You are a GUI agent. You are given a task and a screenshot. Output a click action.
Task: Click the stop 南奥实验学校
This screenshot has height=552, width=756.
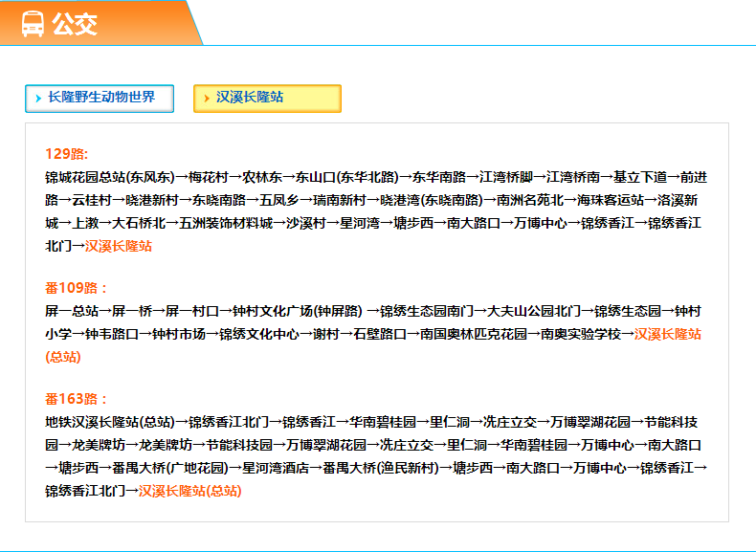[x=581, y=334]
